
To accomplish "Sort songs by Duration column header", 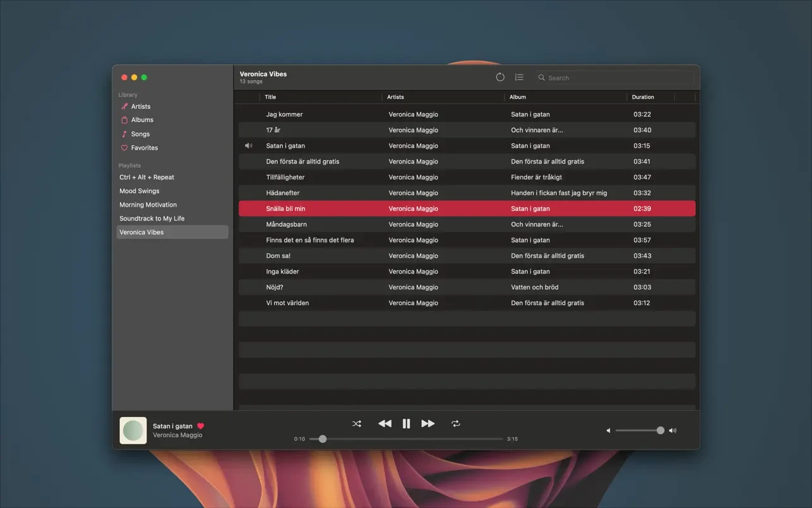I will click(643, 97).
